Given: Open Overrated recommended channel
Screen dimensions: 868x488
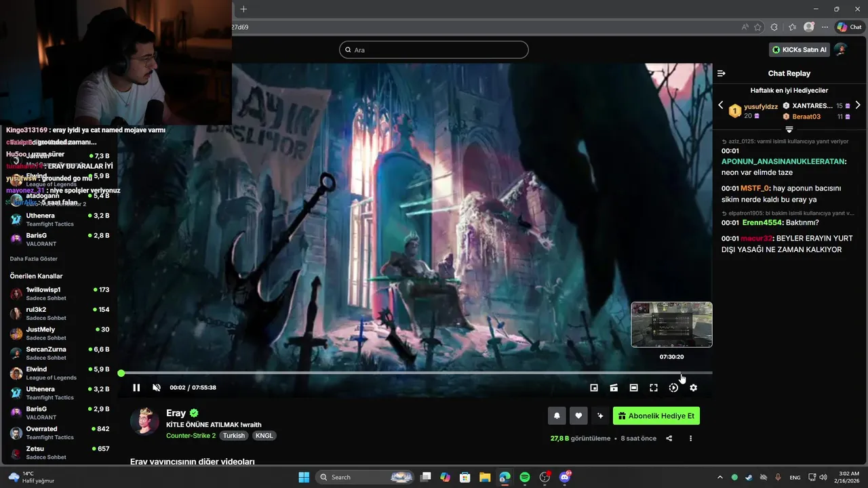Looking at the screenshot, I should point(60,432).
